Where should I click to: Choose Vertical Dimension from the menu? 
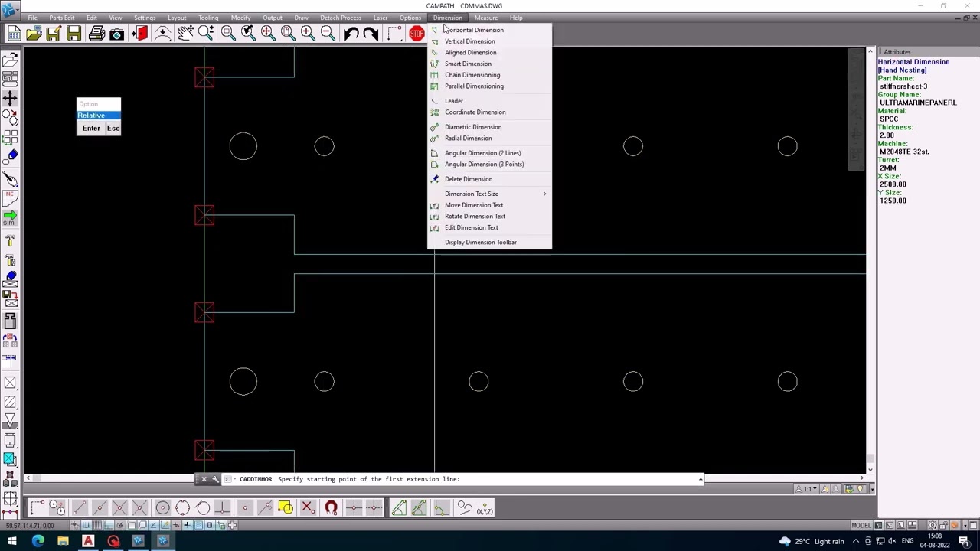[x=489, y=41]
